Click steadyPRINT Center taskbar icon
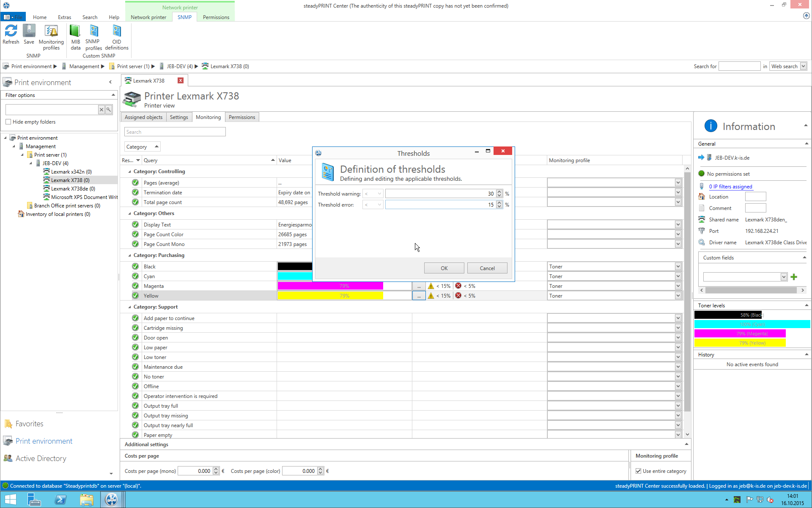The width and height of the screenshot is (812, 508). (112, 500)
